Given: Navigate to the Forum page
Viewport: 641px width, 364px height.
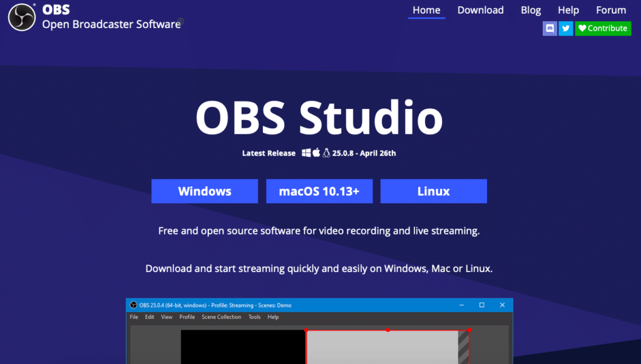Looking at the screenshot, I should coord(610,10).
